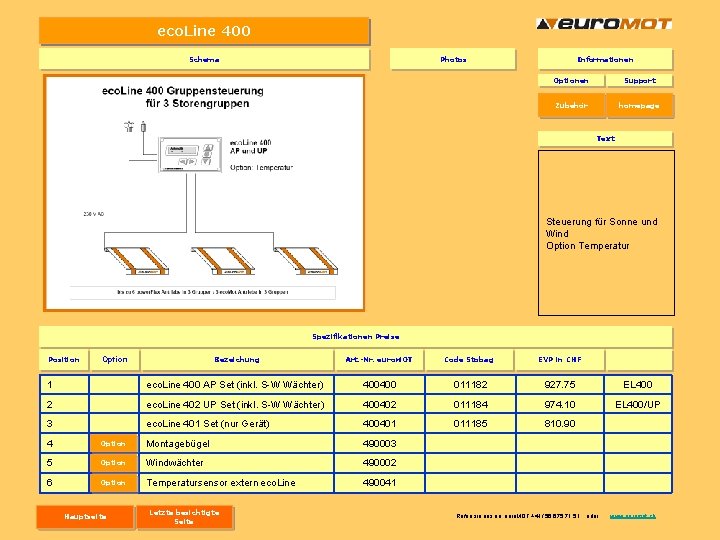
Task: Click article number 400402
Action: coord(379,405)
